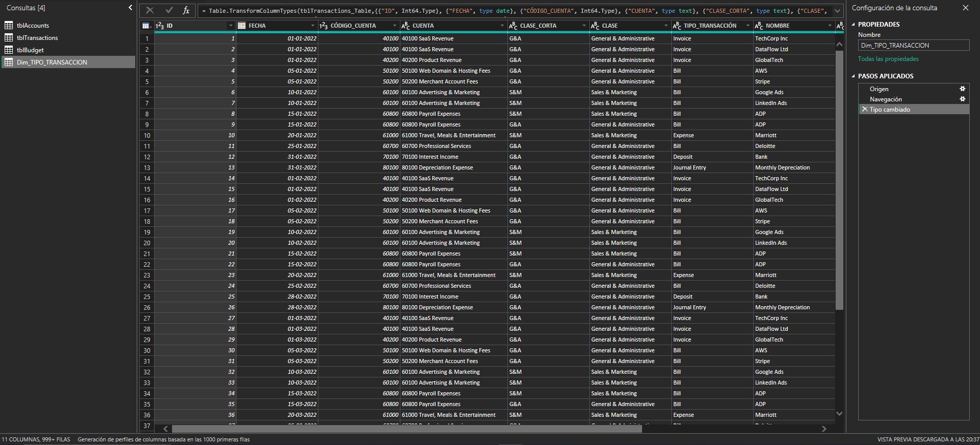Open Origen step settings gear
The width and height of the screenshot is (980, 445).
pos(963,89)
